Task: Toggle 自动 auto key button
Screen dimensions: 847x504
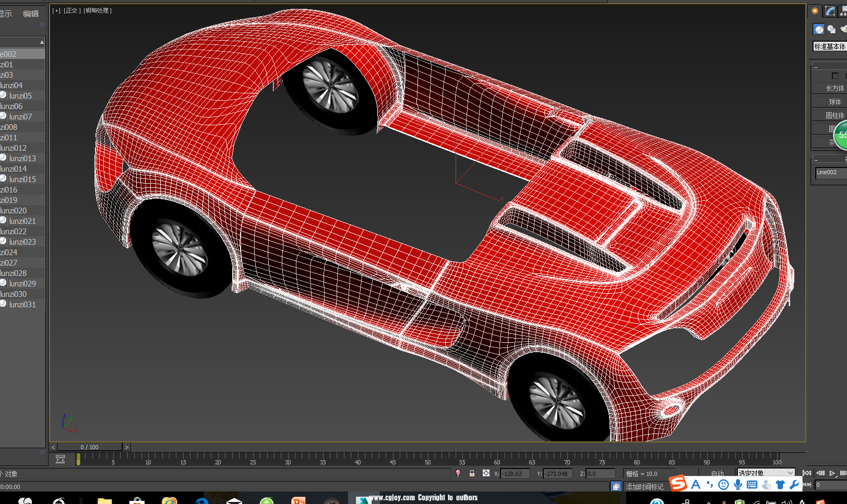Action: pos(717,473)
